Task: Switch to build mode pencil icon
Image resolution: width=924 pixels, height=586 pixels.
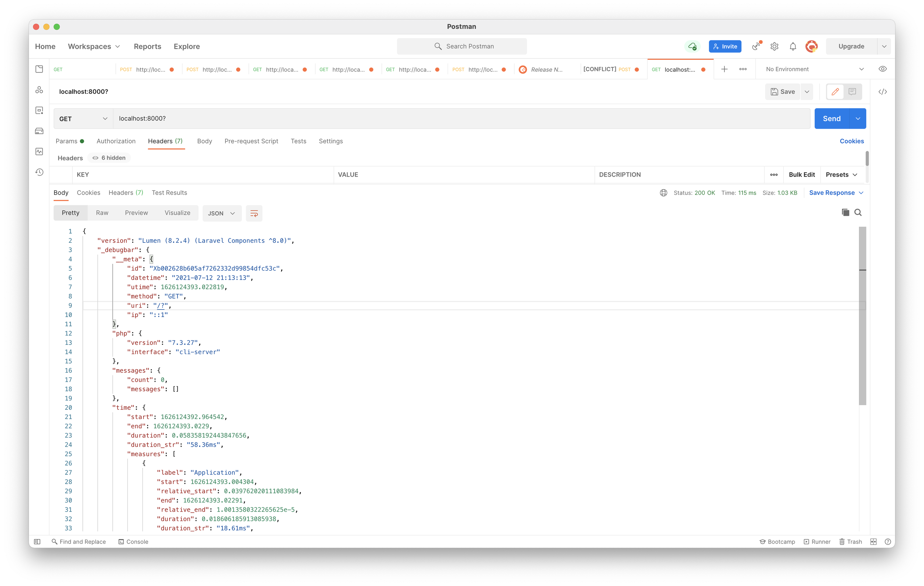Action: tap(835, 92)
